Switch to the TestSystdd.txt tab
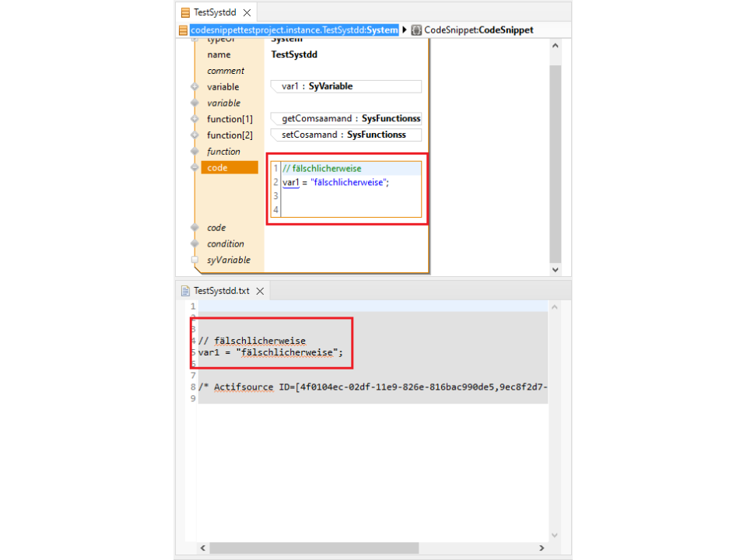This screenshot has height=560, width=747. tap(221, 291)
